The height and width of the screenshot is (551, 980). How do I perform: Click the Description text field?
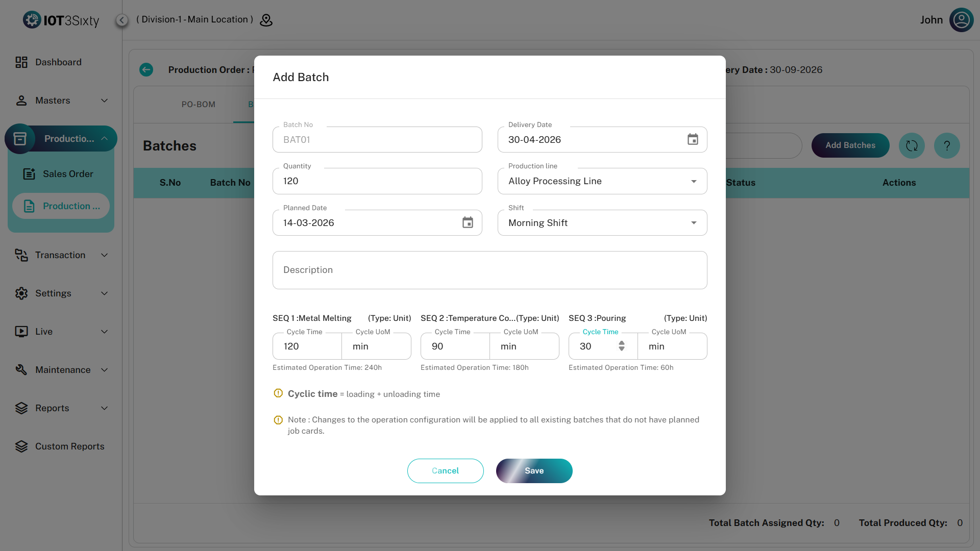tap(489, 270)
